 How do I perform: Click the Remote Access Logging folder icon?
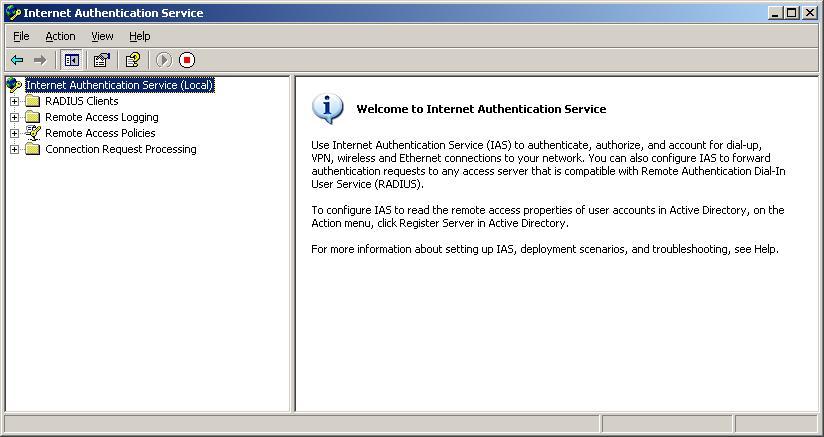[x=33, y=117]
